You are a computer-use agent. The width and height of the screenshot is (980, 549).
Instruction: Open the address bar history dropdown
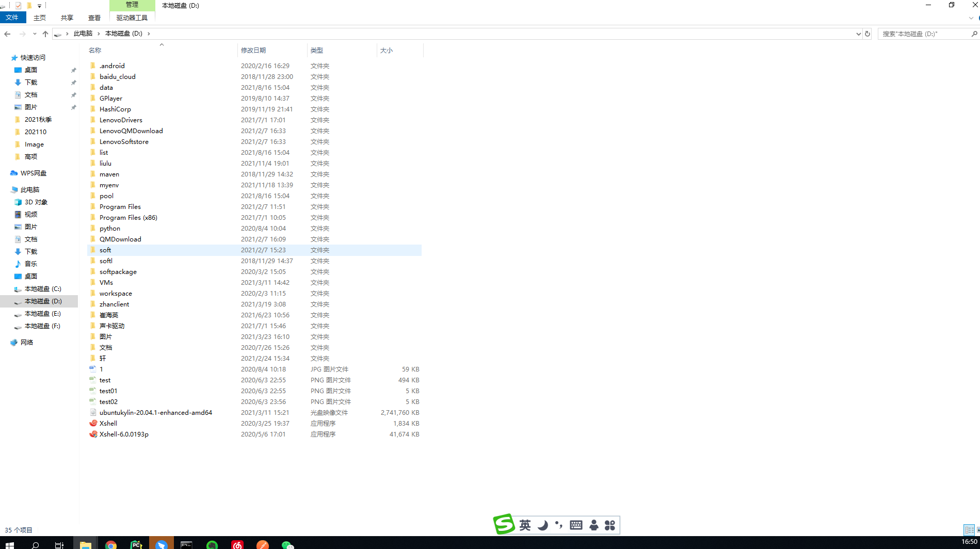pos(858,34)
